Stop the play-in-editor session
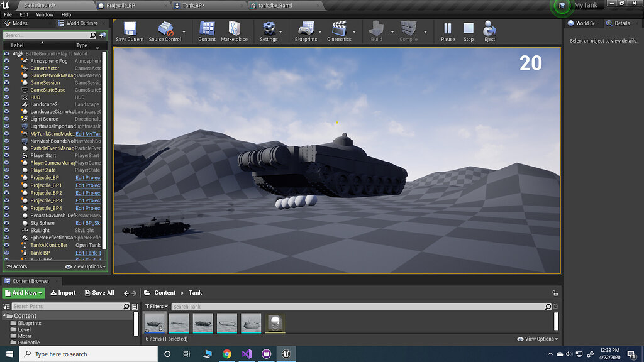This screenshot has height=362, width=644. click(x=469, y=30)
